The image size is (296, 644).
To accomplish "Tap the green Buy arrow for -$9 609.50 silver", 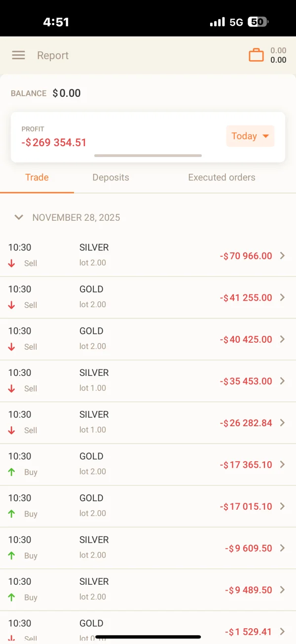I will tap(12, 556).
